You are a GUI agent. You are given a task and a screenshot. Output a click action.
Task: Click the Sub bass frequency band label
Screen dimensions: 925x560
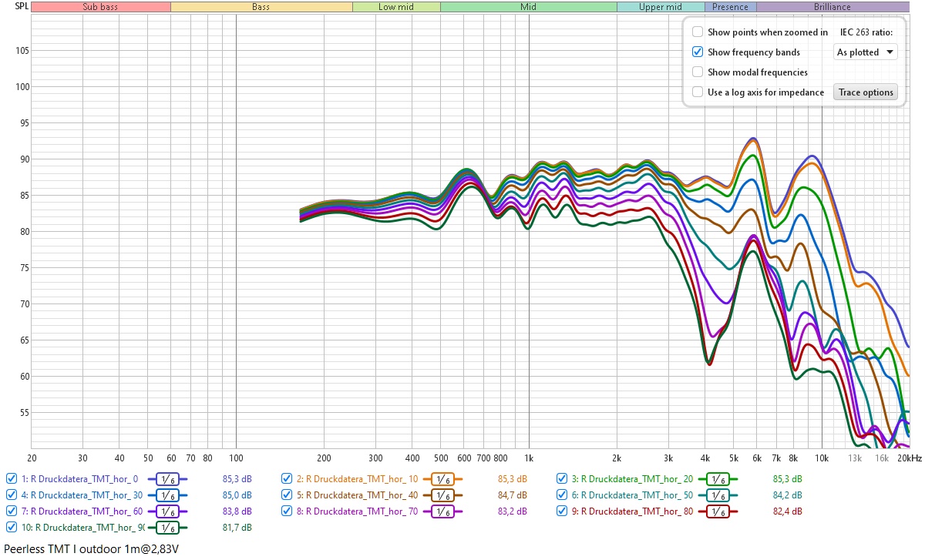tap(100, 7)
